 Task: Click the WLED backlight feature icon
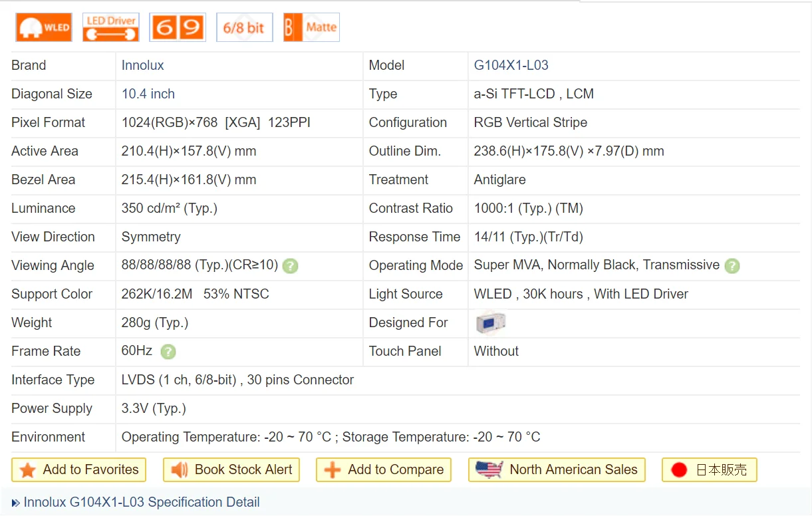44,27
